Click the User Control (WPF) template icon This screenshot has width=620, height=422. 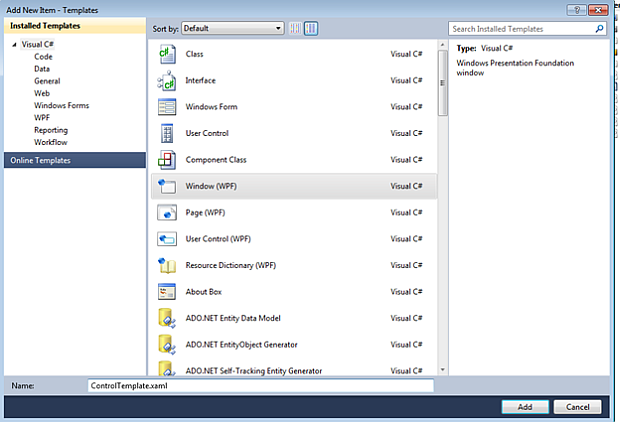coord(167,239)
